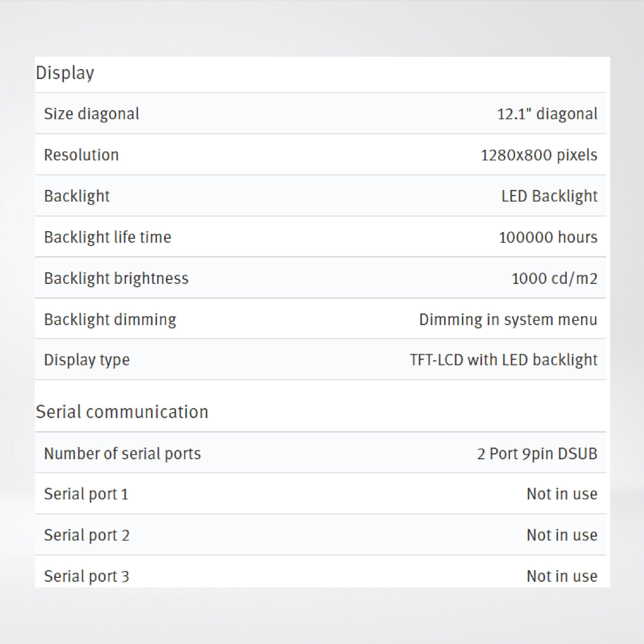Select the Resolution row label
The height and width of the screenshot is (644, 644).
[81, 155]
